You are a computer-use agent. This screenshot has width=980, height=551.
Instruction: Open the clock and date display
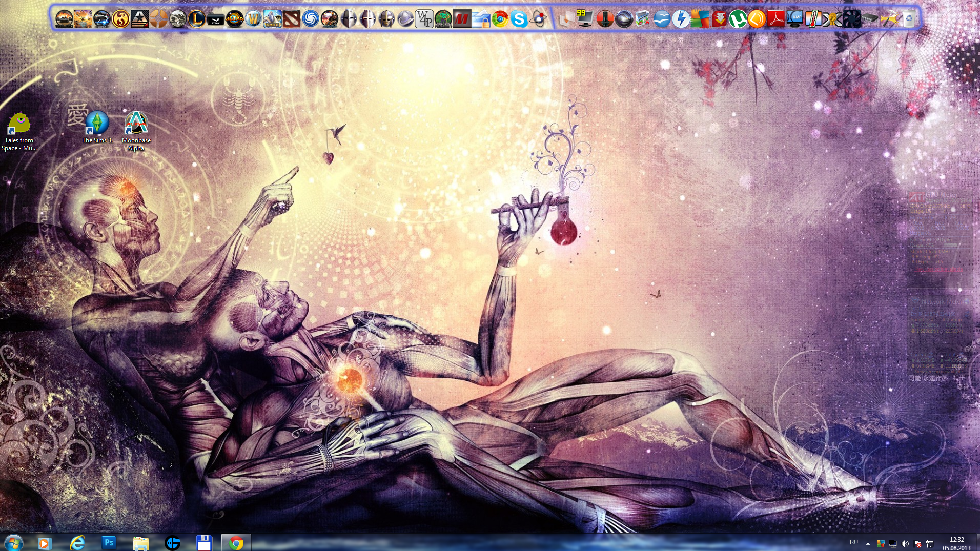956,543
